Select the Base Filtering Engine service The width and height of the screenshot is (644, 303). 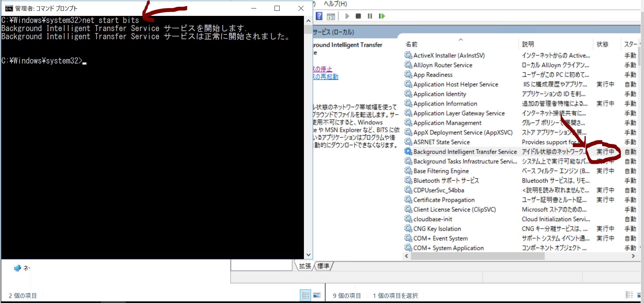441,171
